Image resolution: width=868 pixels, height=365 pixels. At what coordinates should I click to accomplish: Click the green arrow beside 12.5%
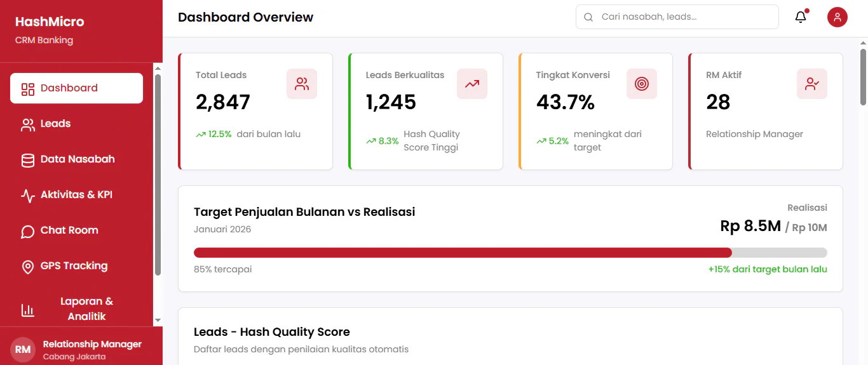point(201,135)
